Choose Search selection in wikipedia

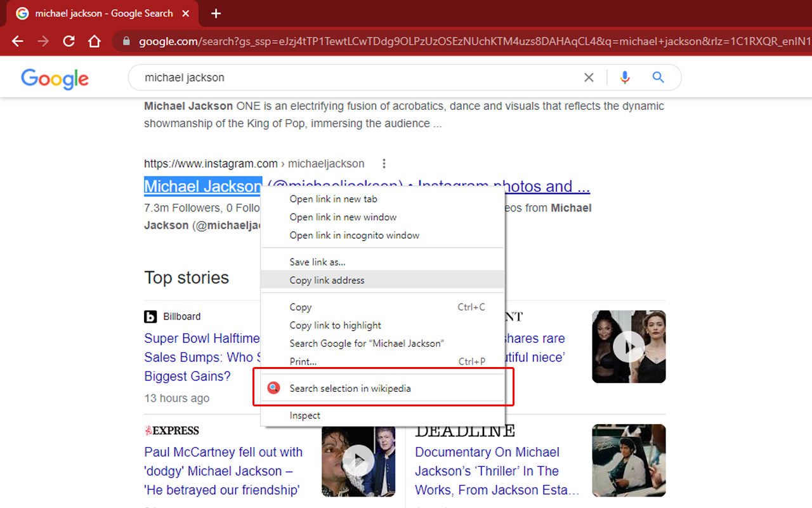click(383, 388)
